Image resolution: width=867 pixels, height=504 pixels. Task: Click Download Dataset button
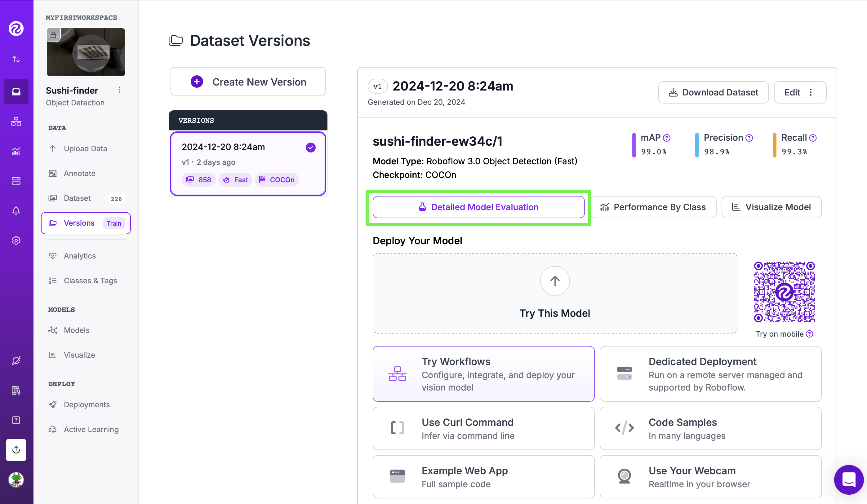click(x=713, y=92)
